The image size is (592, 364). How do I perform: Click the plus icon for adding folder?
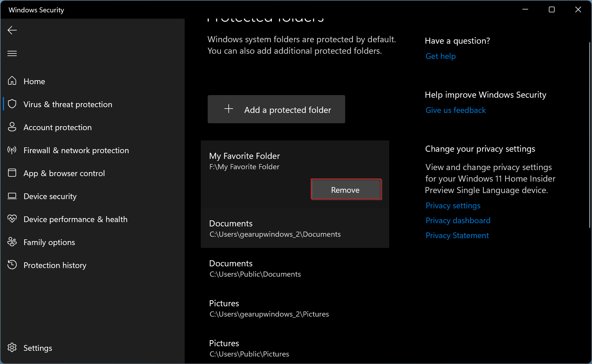point(229,109)
